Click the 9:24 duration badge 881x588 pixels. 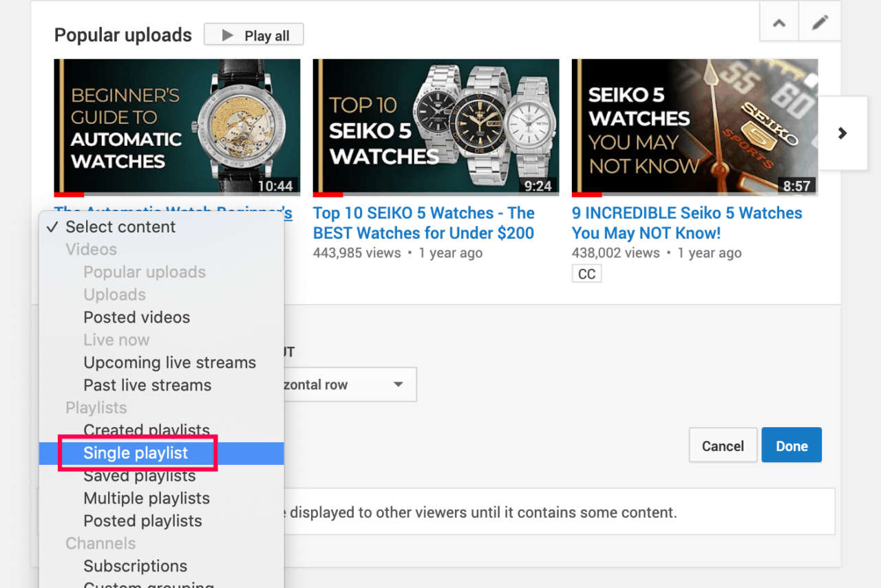coord(538,186)
